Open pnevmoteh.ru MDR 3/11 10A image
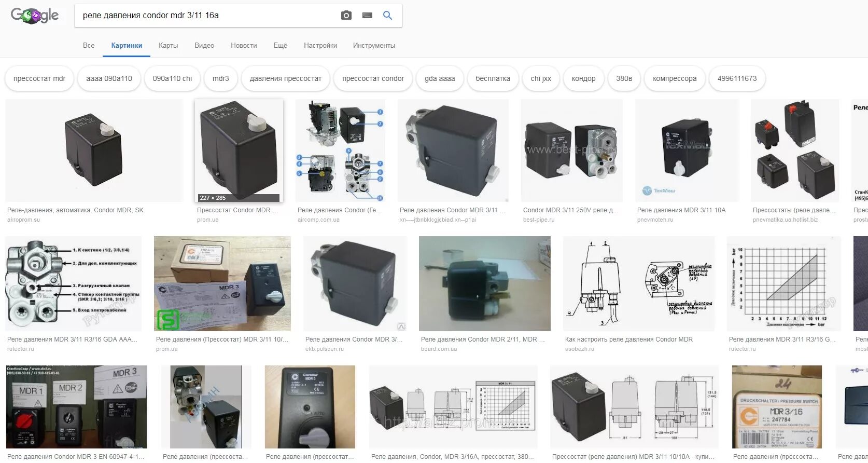Screen dimensions: 868x463 coord(687,151)
